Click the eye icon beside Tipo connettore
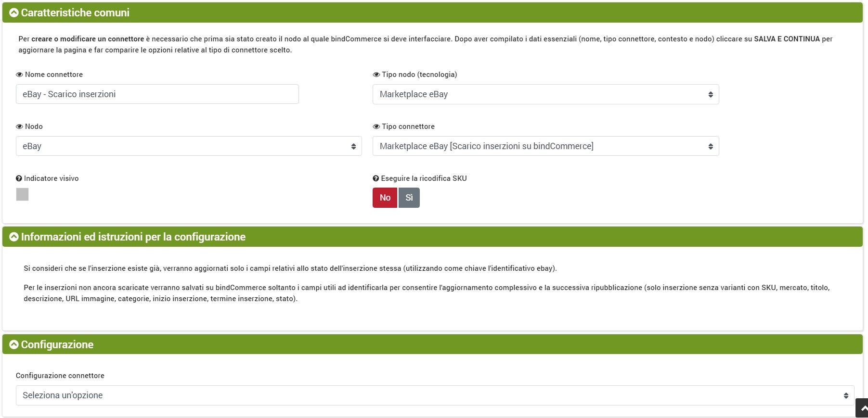Viewport: 868px width, 418px height. (376, 127)
